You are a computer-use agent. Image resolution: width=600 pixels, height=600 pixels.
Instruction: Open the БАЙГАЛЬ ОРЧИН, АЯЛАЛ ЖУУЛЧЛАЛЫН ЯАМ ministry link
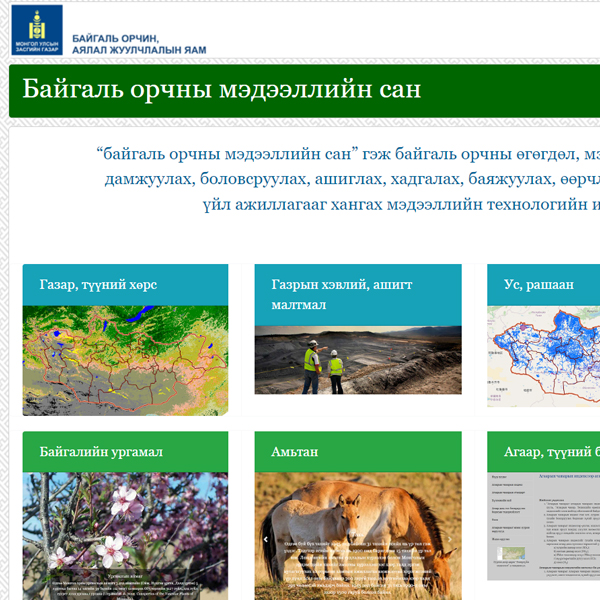[x=138, y=42]
